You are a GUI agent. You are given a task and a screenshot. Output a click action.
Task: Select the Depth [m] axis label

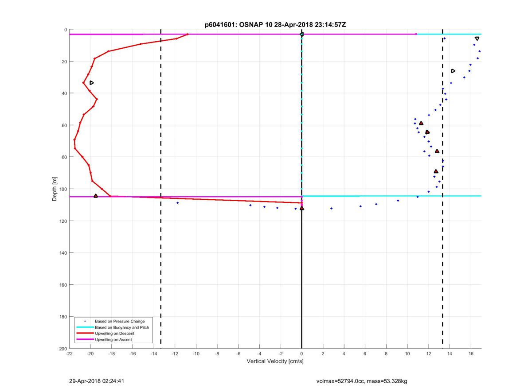55,189
